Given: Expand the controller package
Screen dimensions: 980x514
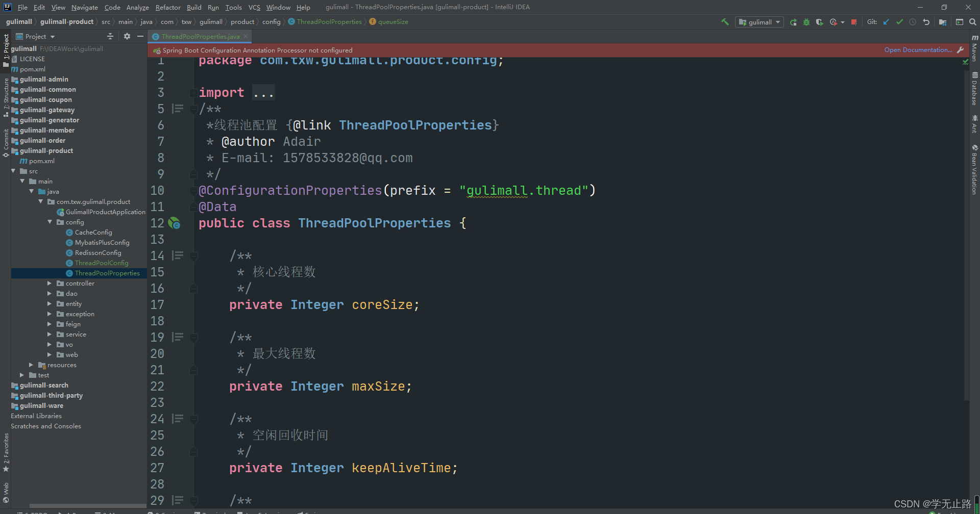Looking at the screenshot, I should (x=50, y=283).
